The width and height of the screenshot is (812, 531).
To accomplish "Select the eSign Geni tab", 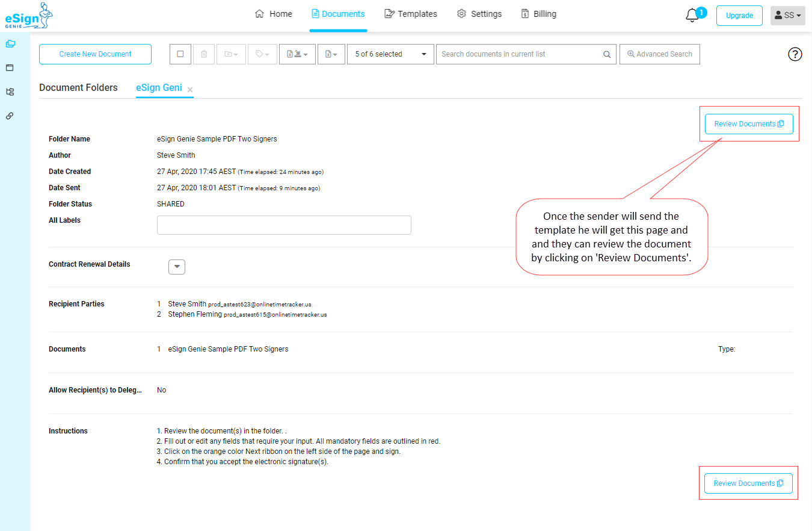I will 159,88.
